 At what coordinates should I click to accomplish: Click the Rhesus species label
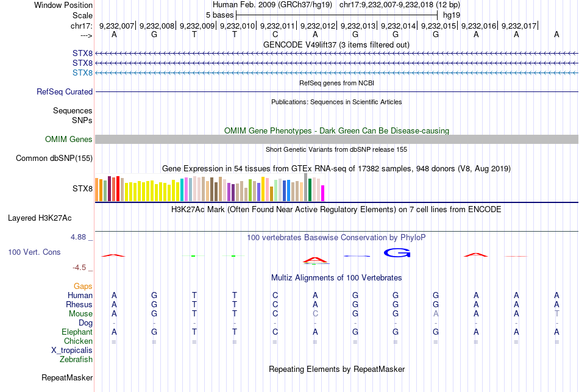click(79, 304)
